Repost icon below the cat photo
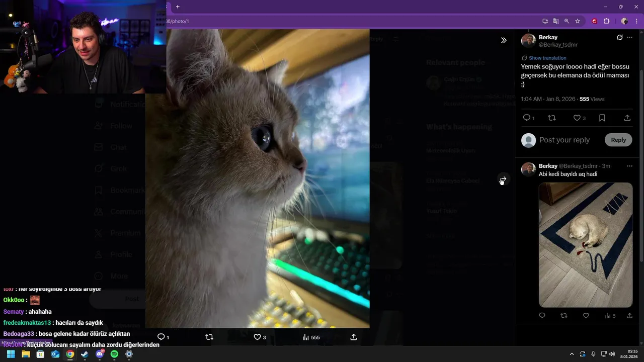 (210, 337)
